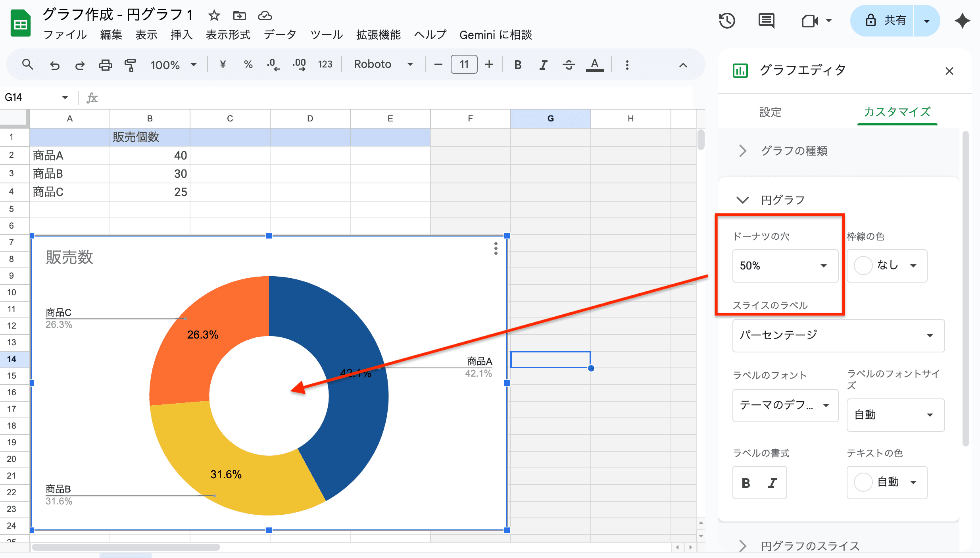The height and width of the screenshot is (558, 980).
Task: Click the Gemini sparkle icon
Action: (963, 21)
